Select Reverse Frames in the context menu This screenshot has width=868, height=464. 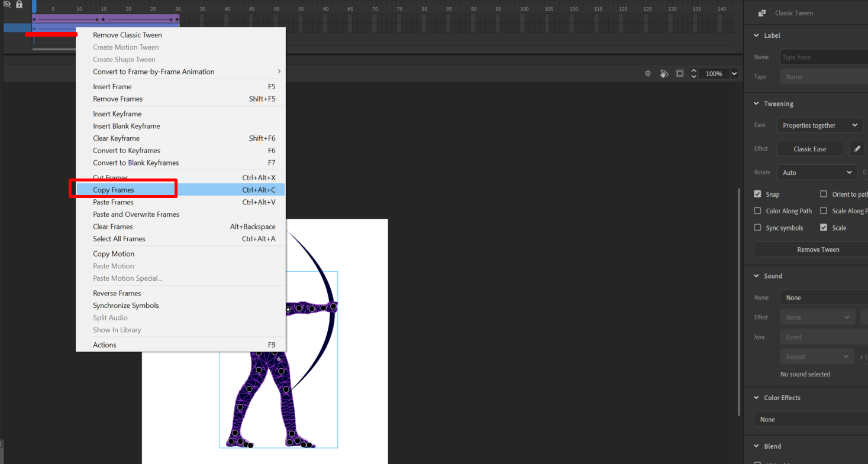117,293
